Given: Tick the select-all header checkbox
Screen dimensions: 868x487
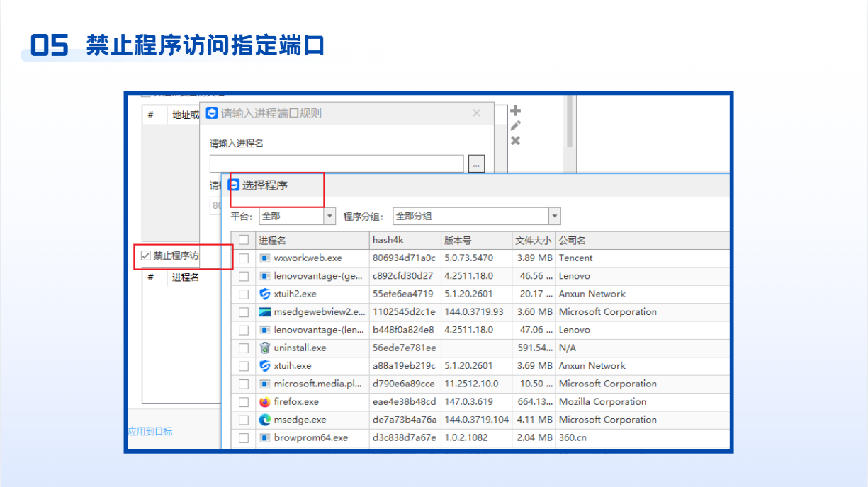Looking at the screenshot, I should [x=244, y=241].
